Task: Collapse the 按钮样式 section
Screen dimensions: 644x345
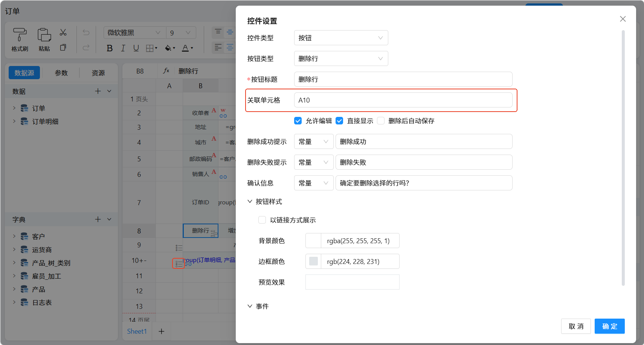Action: [250, 201]
